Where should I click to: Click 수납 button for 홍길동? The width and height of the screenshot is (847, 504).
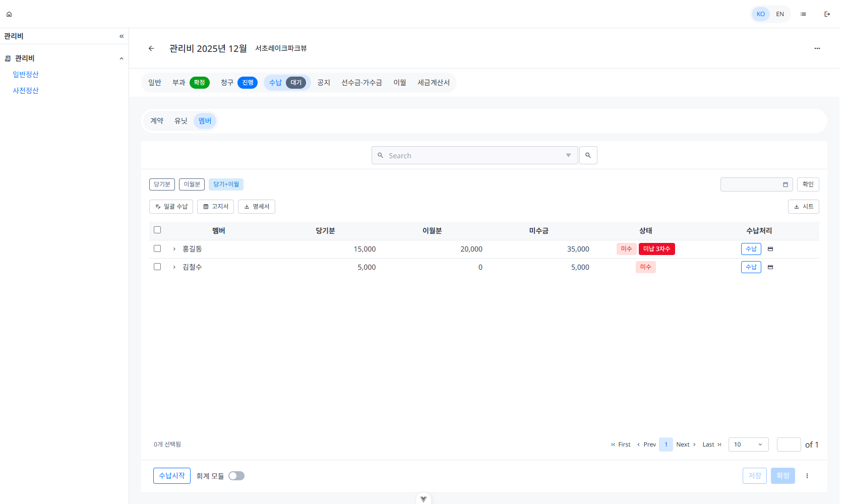[x=751, y=249]
